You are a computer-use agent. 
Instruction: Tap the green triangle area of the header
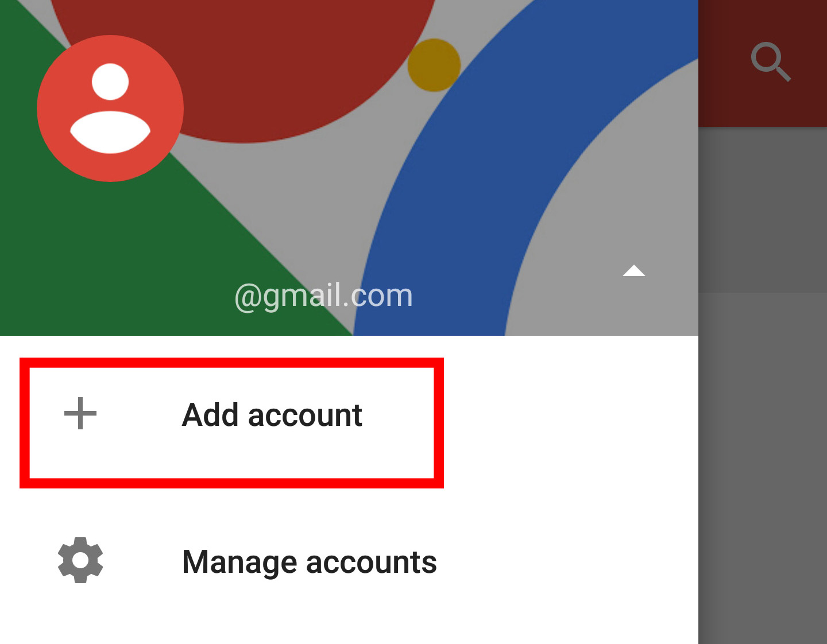coord(103,253)
